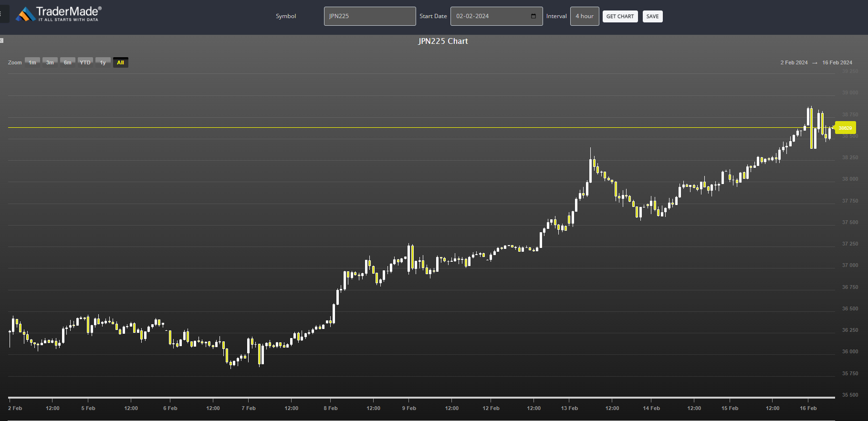Edit the range start date 2 Feb 2024
This screenshot has height=421, width=868.
click(794, 62)
